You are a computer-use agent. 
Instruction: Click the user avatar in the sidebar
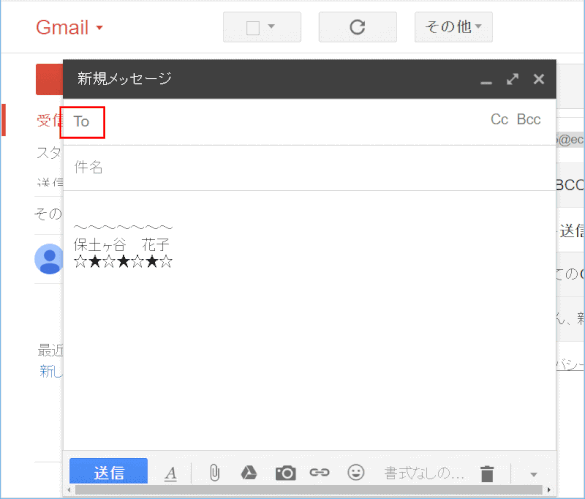click(x=49, y=259)
